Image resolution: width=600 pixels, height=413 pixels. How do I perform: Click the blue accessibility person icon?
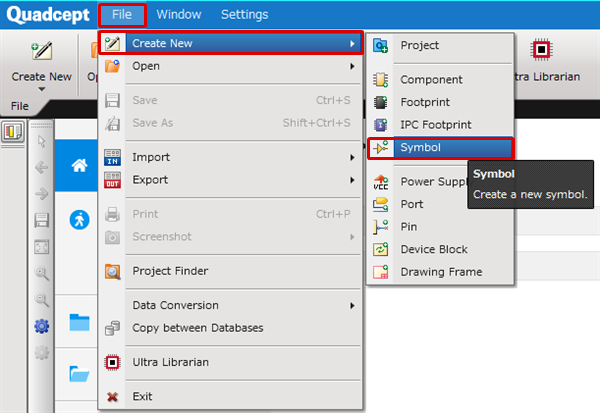(80, 220)
